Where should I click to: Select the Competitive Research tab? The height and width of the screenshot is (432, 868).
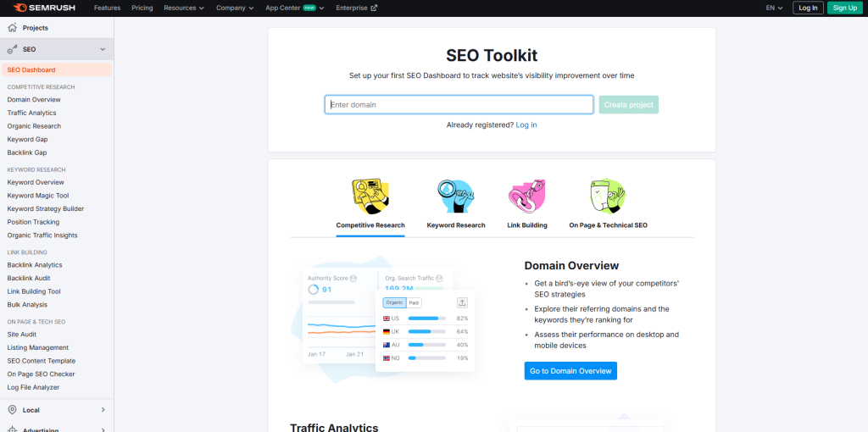coord(370,225)
